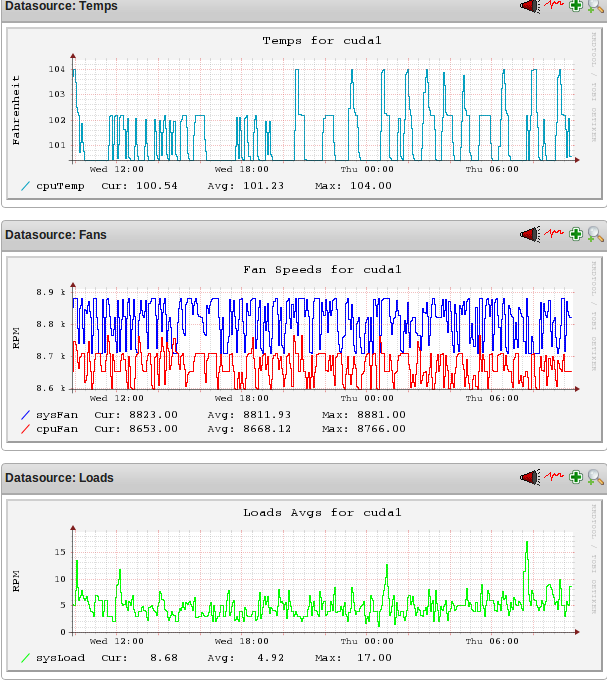Viewport: 607px width, 681px height.
Task: Click the cpuFan current value '8653.00'
Action: (153, 429)
